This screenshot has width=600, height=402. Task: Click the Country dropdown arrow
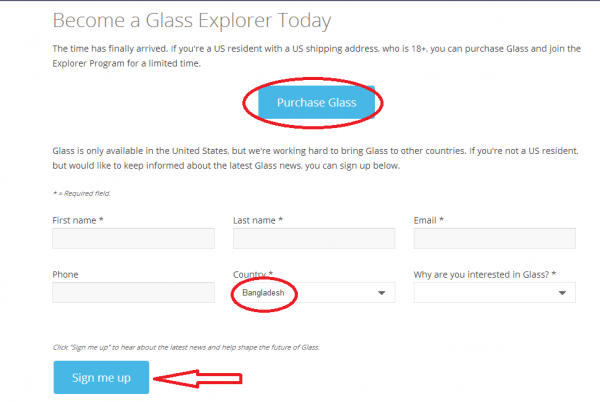(x=381, y=294)
